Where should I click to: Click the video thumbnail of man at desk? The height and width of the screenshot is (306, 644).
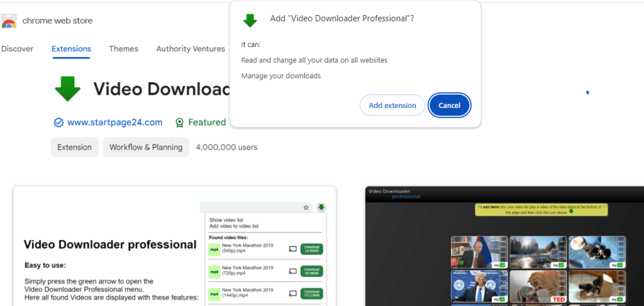[x=479, y=252]
